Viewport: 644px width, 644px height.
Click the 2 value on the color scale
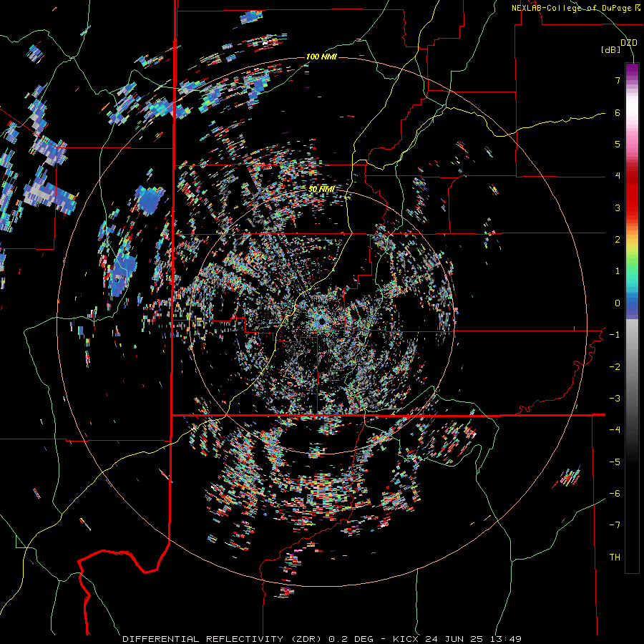(x=618, y=240)
